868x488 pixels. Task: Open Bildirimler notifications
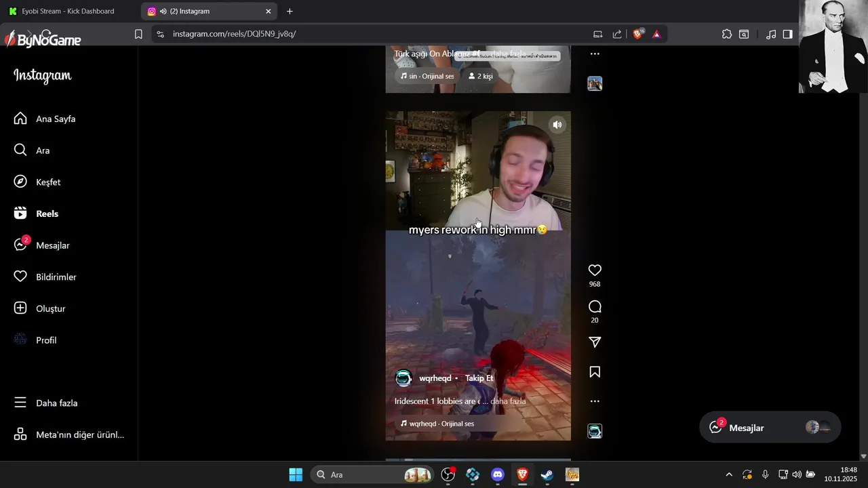(45, 277)
